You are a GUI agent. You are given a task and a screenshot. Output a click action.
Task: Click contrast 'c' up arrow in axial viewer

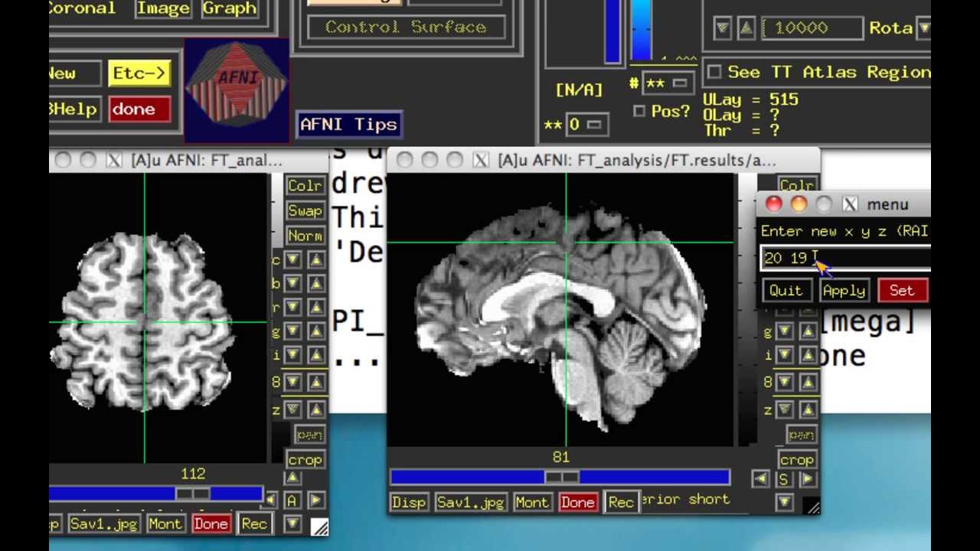pos(316,260)
